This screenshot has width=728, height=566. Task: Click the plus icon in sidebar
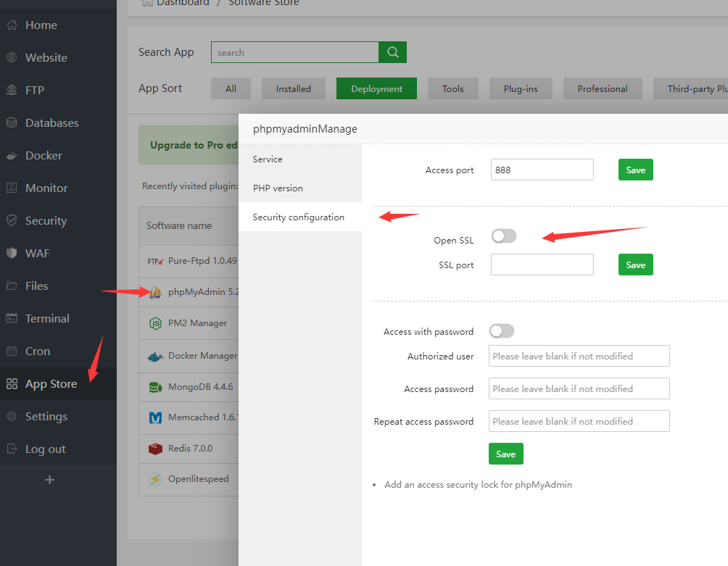coord(49,480)
